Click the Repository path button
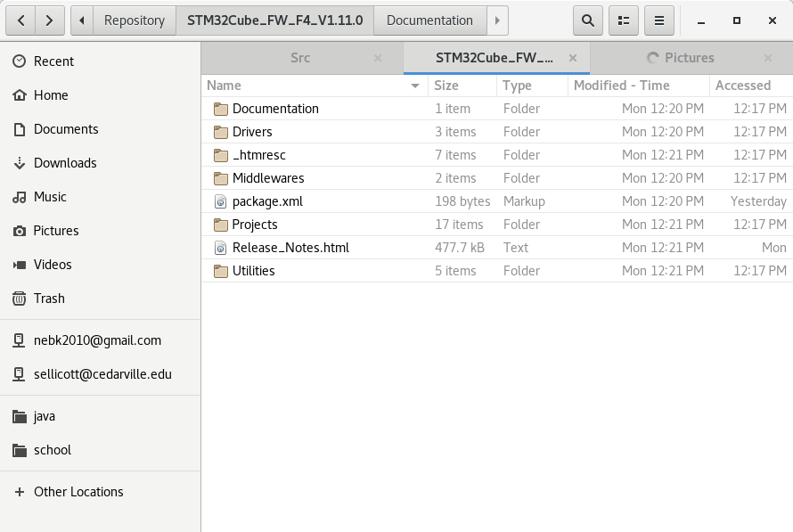The image size is (793, 532). coord(135,20)
